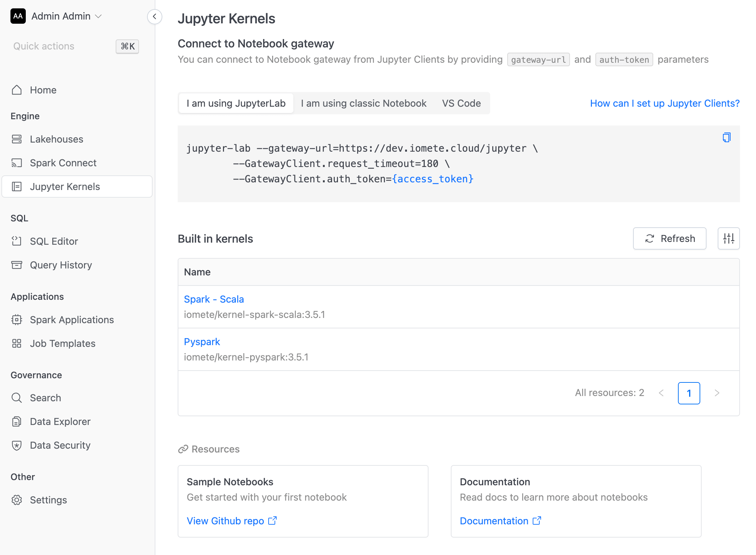Image resolution: width=756 pixels, height=555 pixels.
Task: Open Spark Applications
Action: pyautogui.click(x=72, y=320)
